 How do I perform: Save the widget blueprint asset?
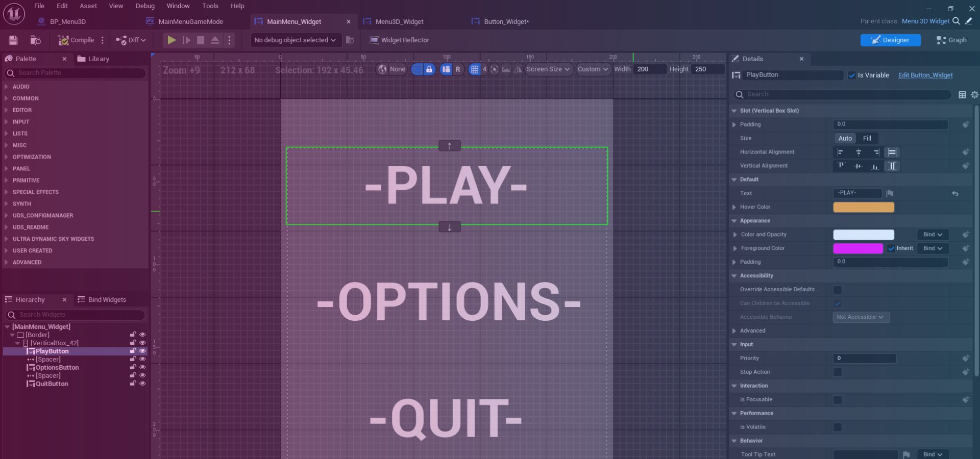click(x=13, y=40)
